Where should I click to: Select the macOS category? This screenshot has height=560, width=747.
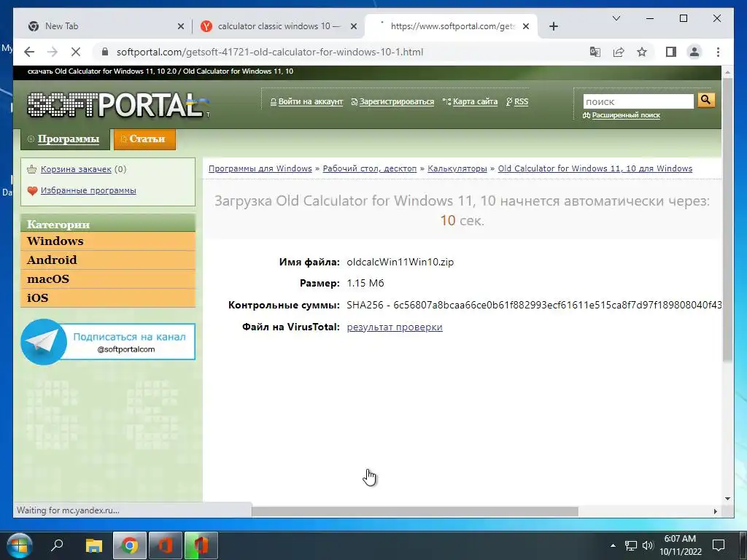[108, 279]
